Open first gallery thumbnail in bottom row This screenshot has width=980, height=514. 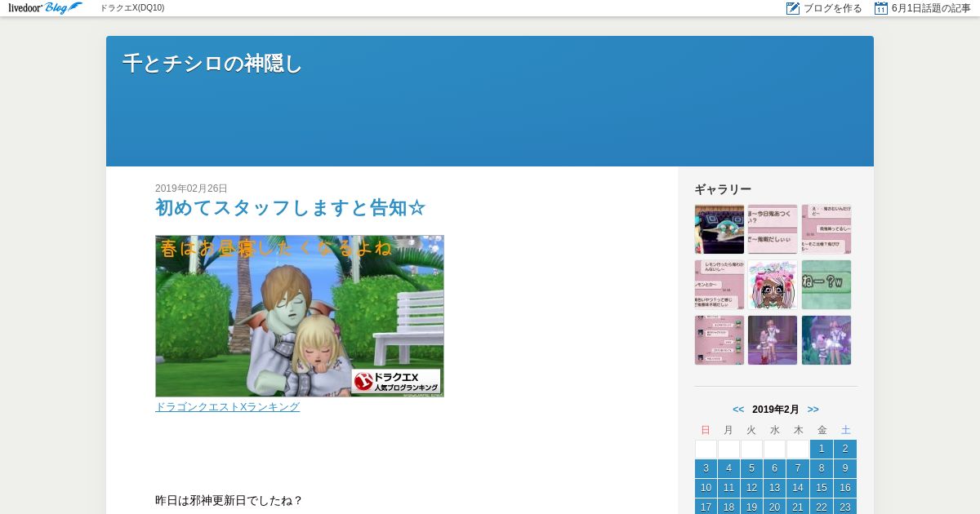coord(719,340)
